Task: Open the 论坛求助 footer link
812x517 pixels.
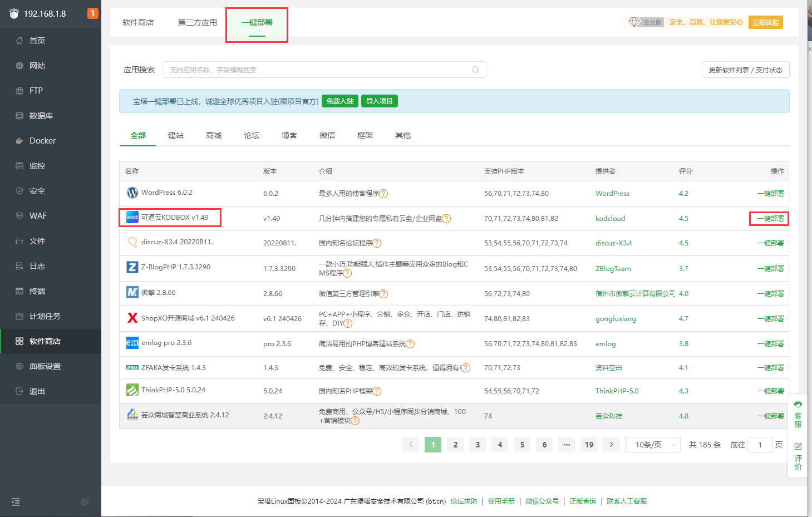Action: click(x=464, y=501)
